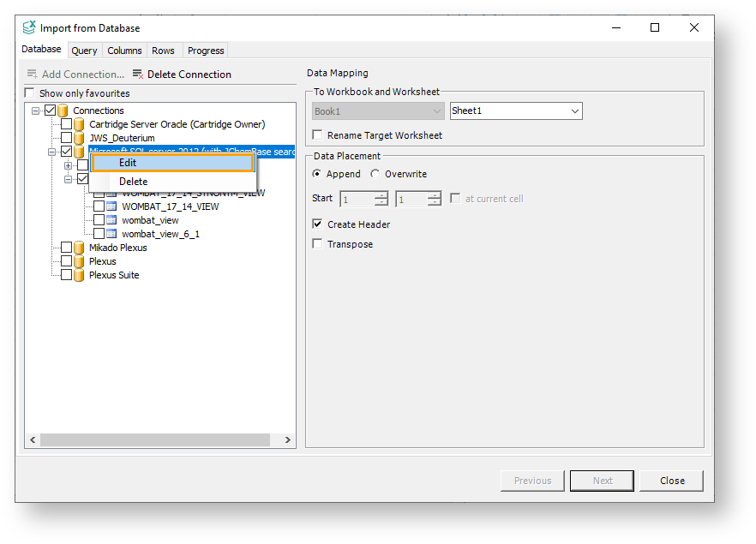Switch to the Columns tab

124,51
